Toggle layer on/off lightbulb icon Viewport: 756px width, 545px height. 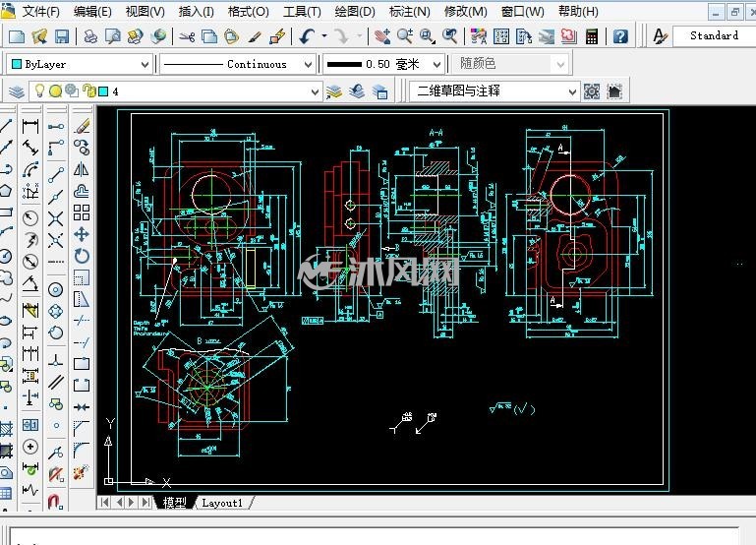coord(39,91)
